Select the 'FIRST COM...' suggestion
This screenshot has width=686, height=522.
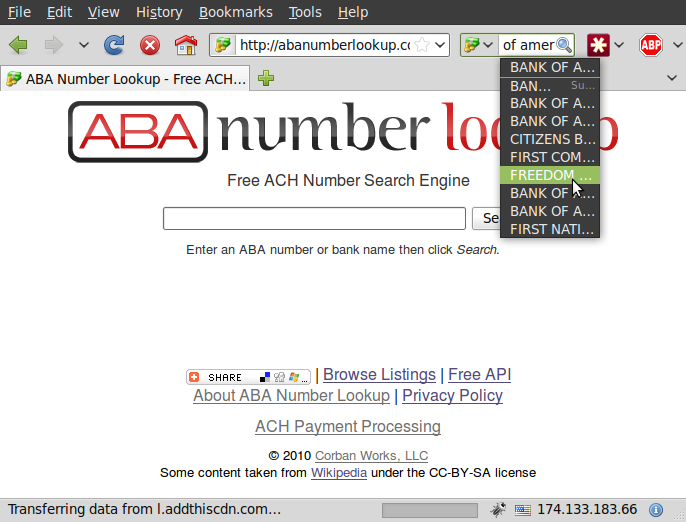click(x=550, y=157)
